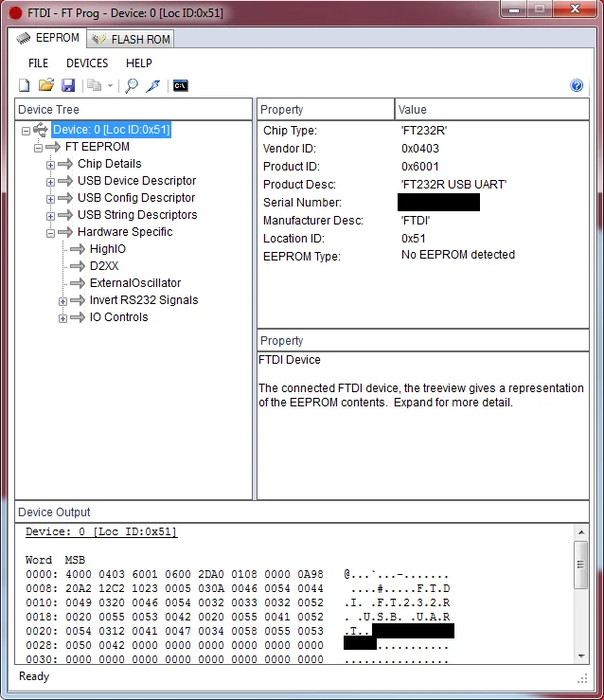Screen dimensions: 604x700
Task: Save template using the floppy disk icon
Action: click(x=68, y=85)
